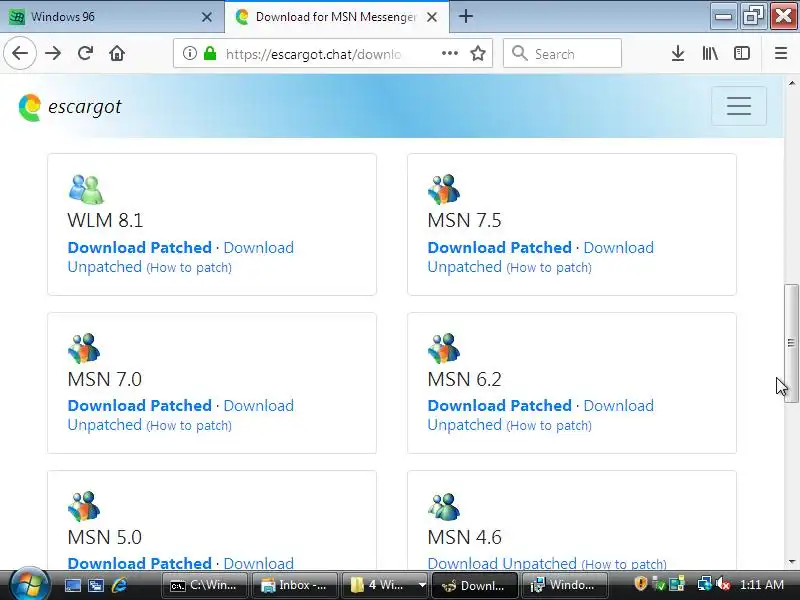
Task: Expand the grouped windows taskbar dropdown arrow
Action: 422,585
